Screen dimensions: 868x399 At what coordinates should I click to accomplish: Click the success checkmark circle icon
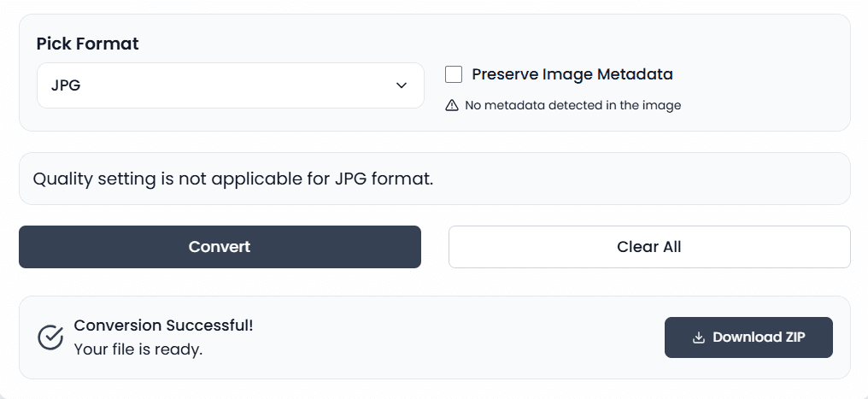pyautogui.click(x=50, y=337)
